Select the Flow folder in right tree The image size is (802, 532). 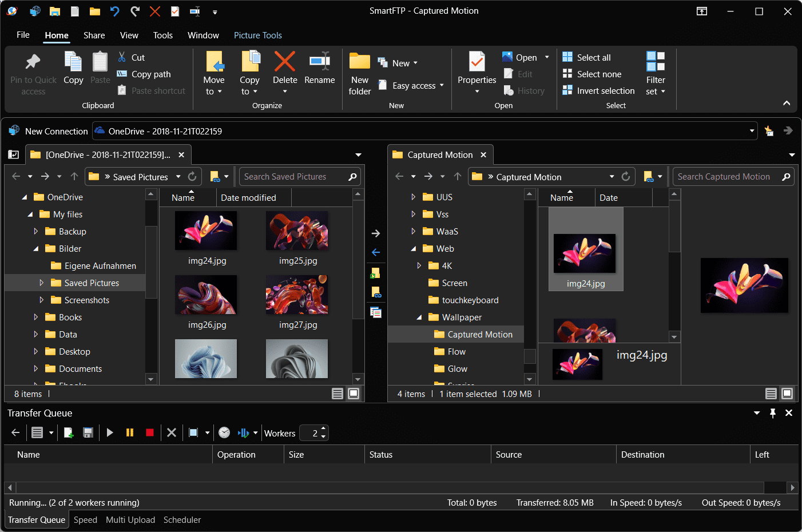[456, 352]
